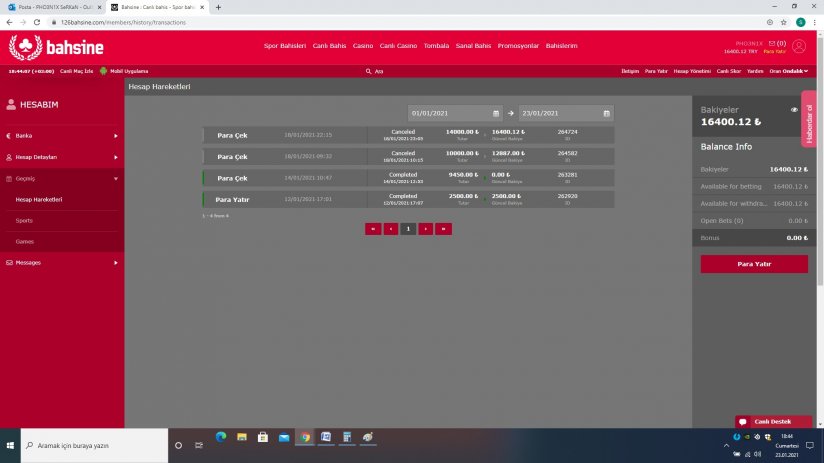Select the Para Yatır row with ID 262920

[x=408, y=199]
